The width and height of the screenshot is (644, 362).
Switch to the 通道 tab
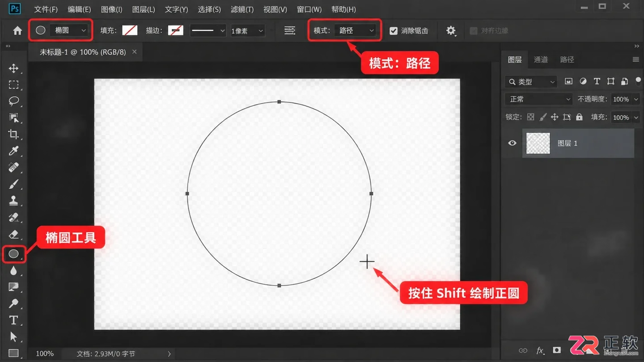coord(541,59)
